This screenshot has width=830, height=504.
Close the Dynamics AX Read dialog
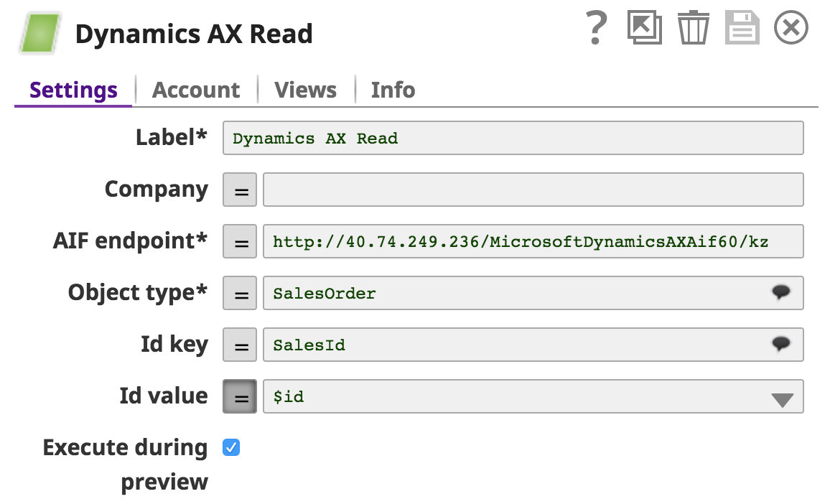(791, 27)
